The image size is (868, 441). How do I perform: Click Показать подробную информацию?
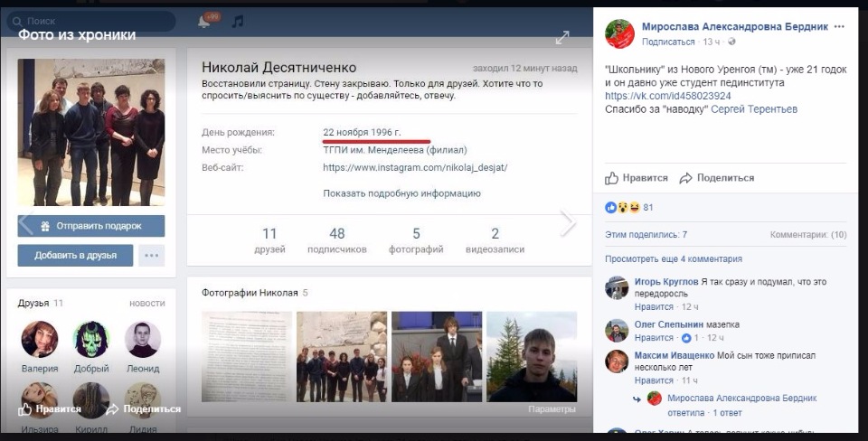click(x=401, y=193)
